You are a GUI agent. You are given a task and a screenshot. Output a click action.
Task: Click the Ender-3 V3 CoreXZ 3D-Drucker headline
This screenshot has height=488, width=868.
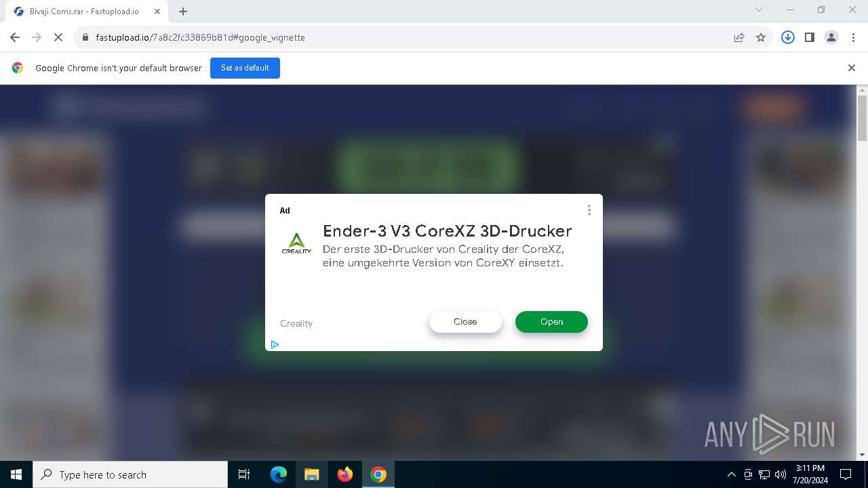click(448, 230)
